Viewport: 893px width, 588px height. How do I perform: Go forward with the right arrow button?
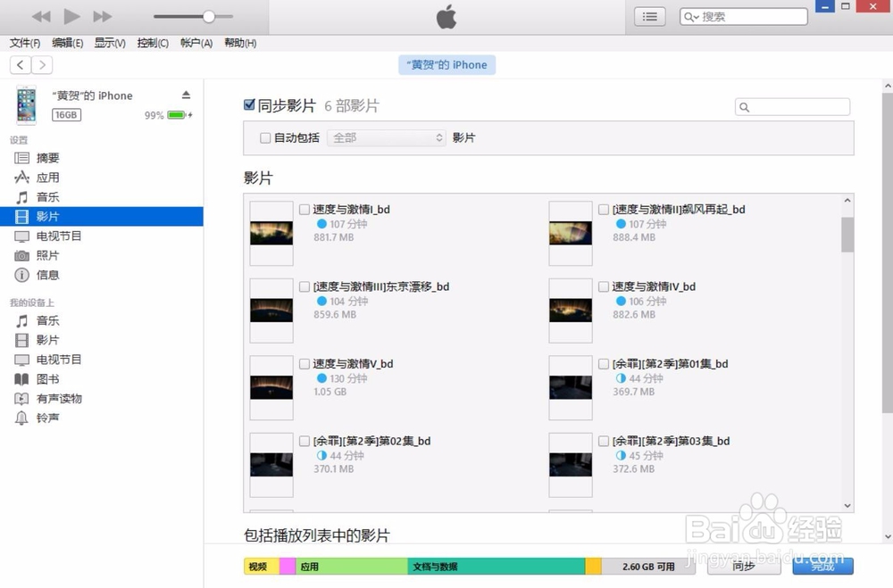(x=42, y=65)
